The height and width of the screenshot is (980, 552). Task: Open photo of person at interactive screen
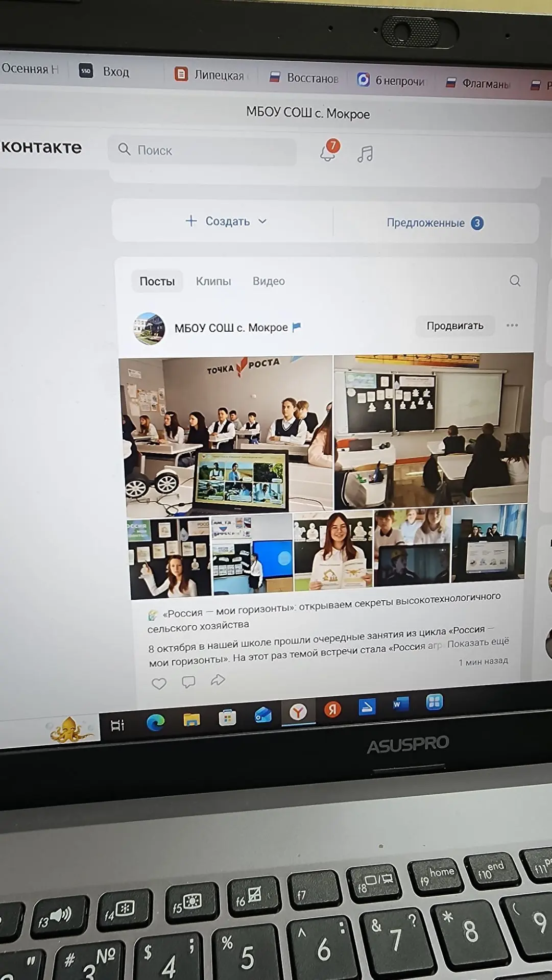coord(252,554)
